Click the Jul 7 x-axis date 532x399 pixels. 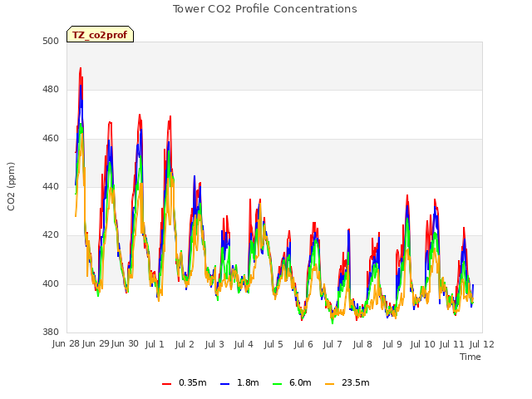(x=332, y=344)
